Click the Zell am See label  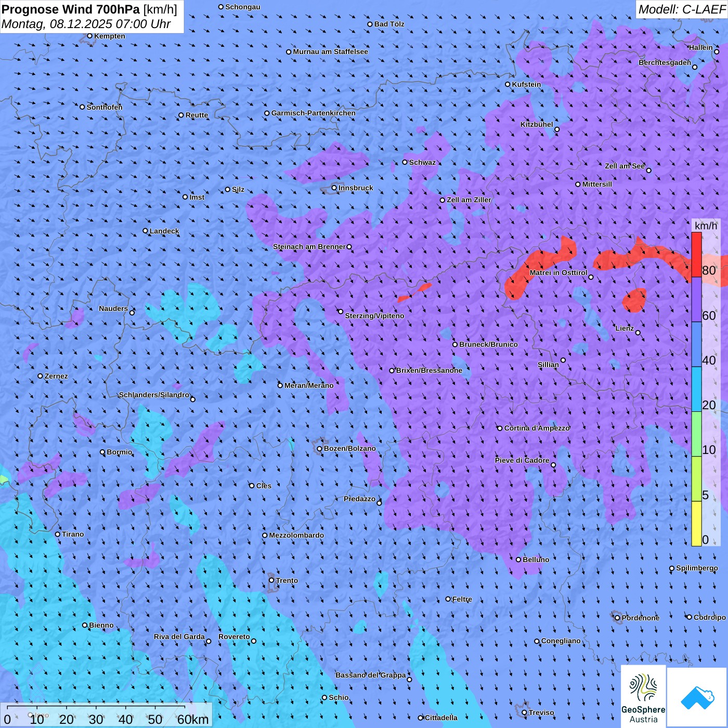[625, 166]
